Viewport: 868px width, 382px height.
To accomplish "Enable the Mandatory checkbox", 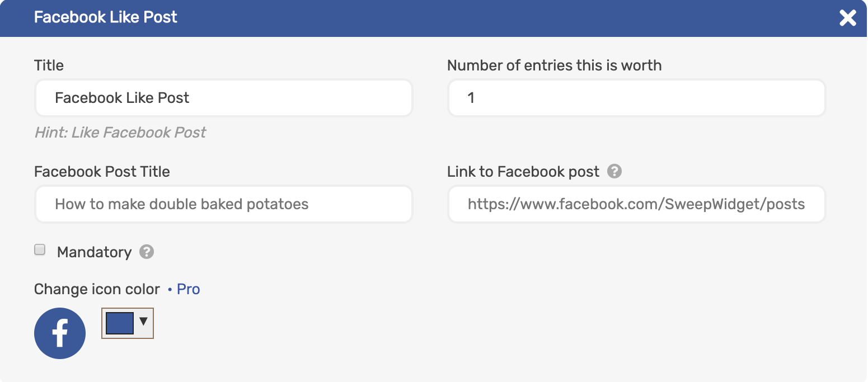I will [40, 250].
